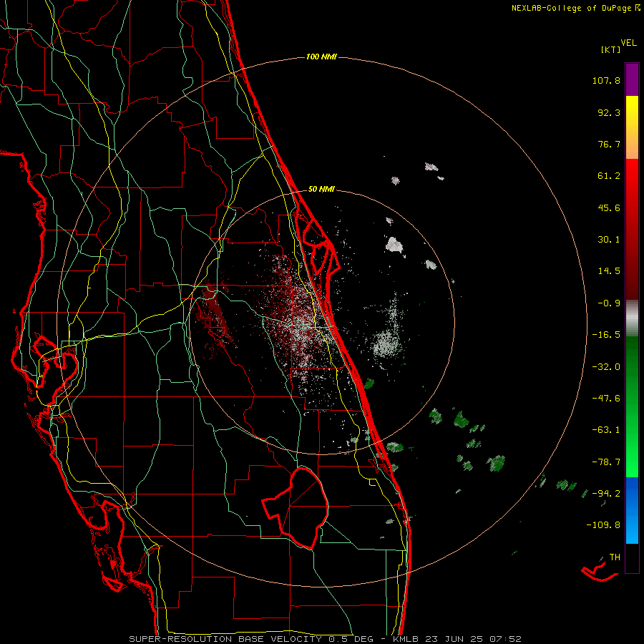Click the 30.1 velocity scale value
Image resolution: width=644 pixels, height=644 pixels.
pyautogui.click(x=609, y=240)
